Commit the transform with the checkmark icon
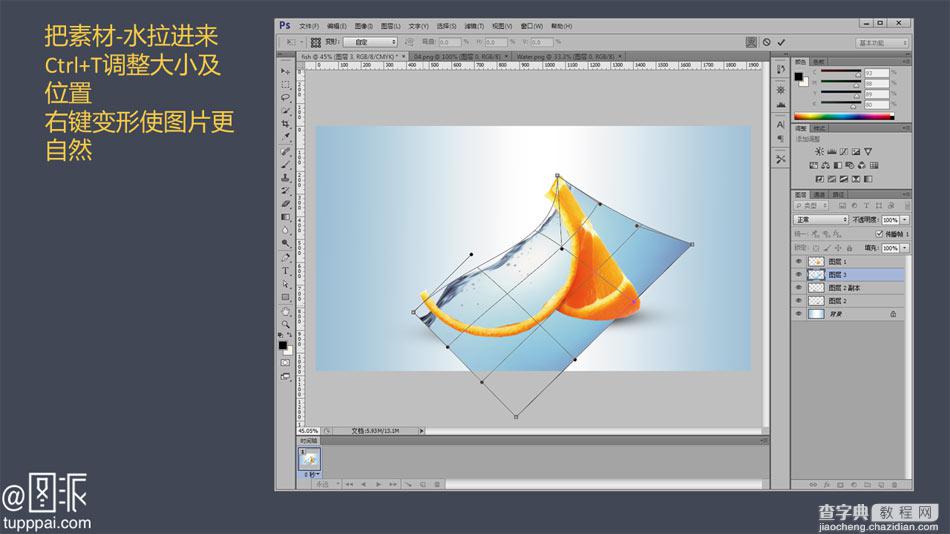The width and height of the screenshot is (950, 534). [x=782, y=42]
